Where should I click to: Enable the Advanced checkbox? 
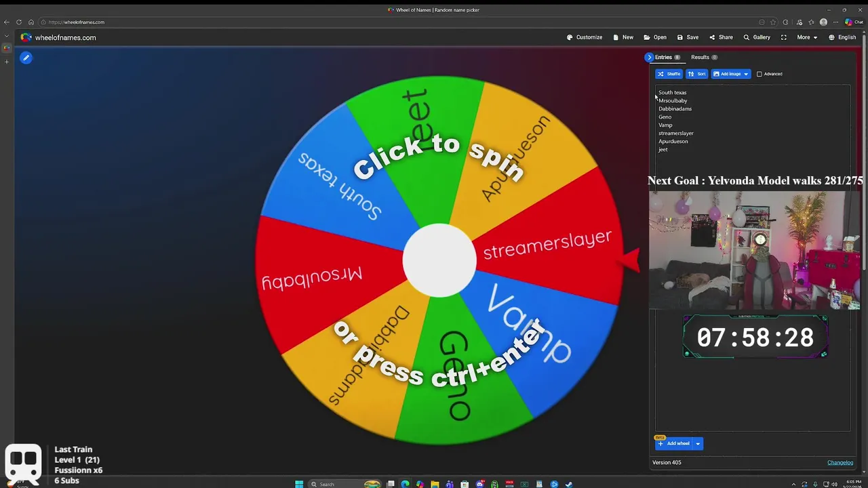tap(759, 74)
